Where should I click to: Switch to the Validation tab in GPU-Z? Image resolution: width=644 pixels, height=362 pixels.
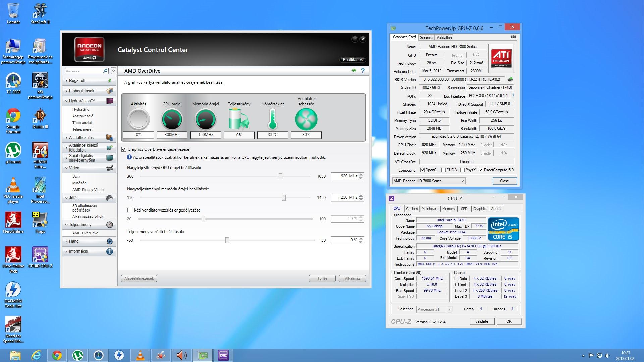click(444, 38)
